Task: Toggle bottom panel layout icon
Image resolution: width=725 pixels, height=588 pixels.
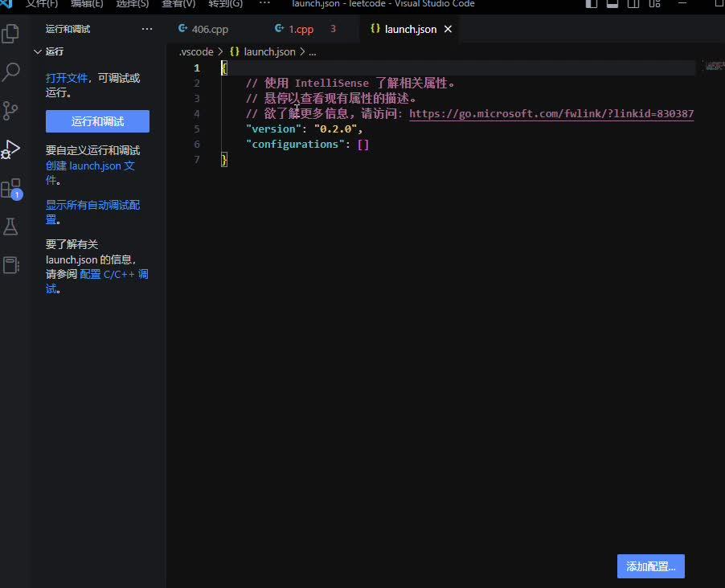Action: click(612, 4)
